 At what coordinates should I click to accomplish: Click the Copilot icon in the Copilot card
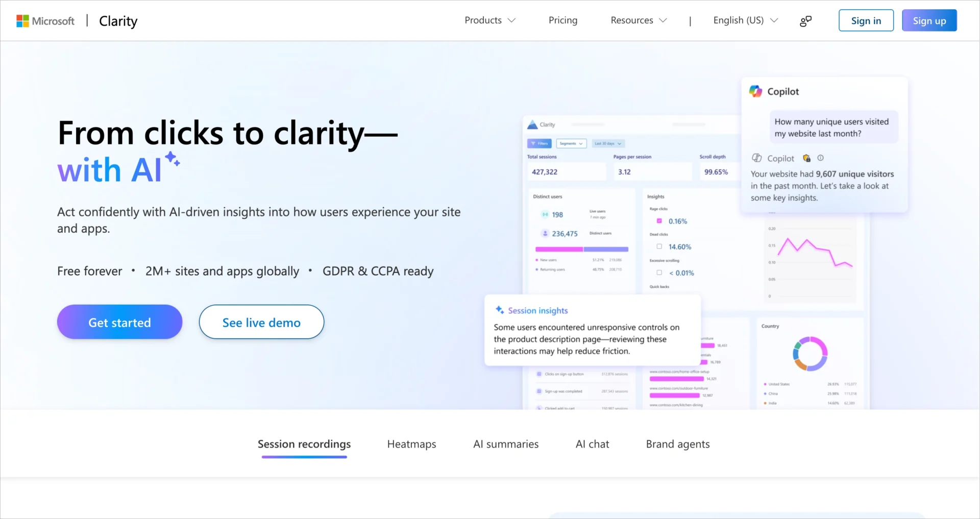tap(755, 90)
